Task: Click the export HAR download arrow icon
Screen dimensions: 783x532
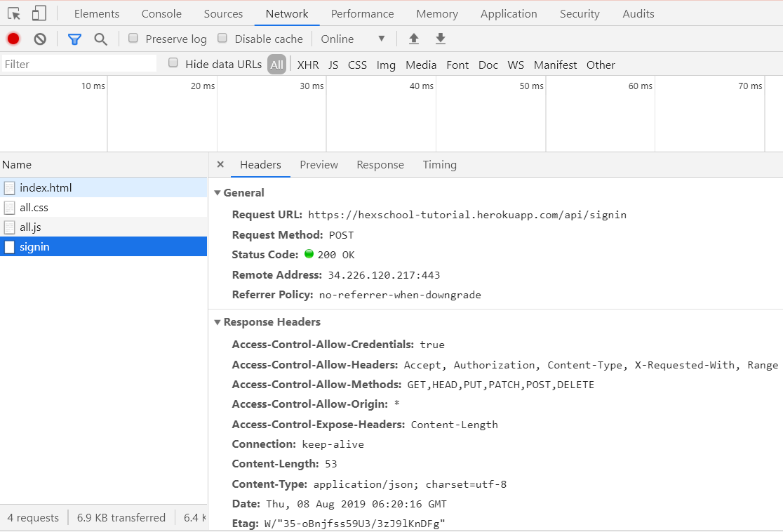Action: [441, 39]
